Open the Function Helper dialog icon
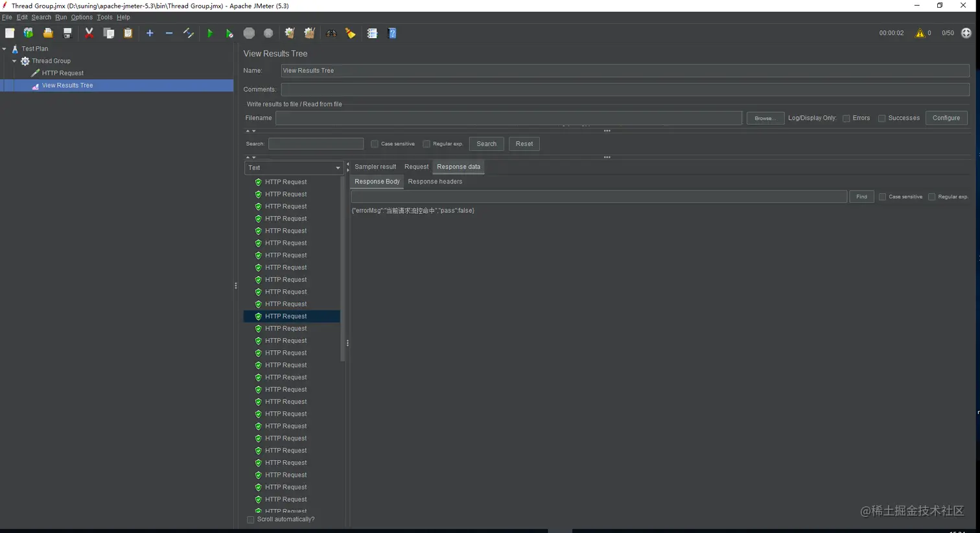 [372, 33]
